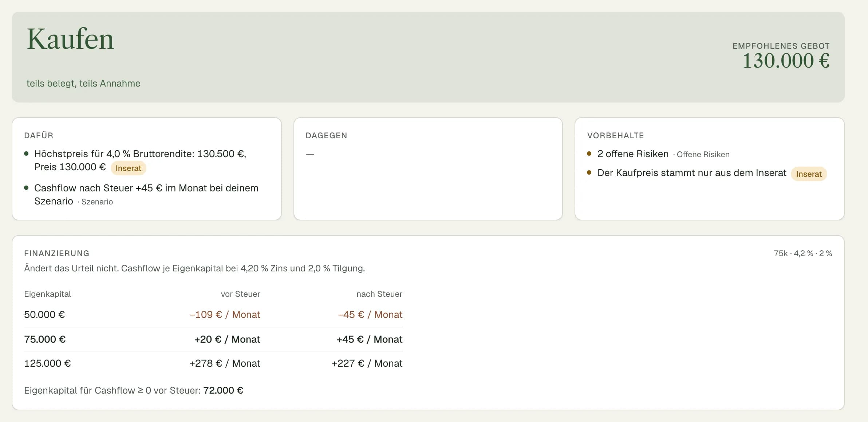This screenshot has width=868, height=422.
Task: Click the Vorbehalte card heading
Action: (615, 135)
